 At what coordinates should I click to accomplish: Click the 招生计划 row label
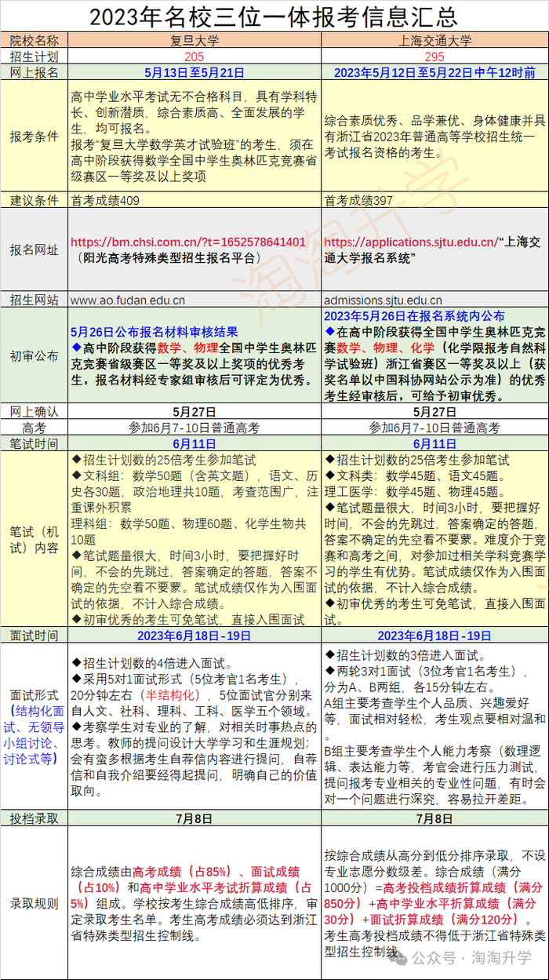click(x=34, y=56)
